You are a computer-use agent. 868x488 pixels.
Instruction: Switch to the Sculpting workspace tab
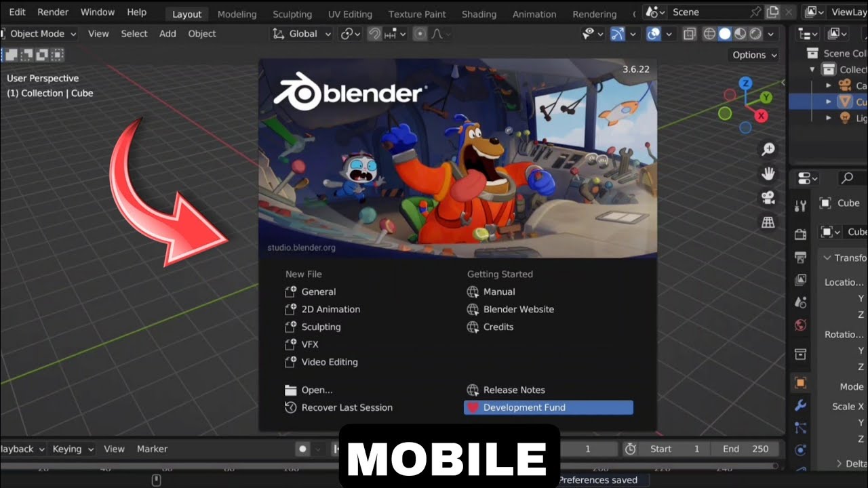[x=292, y=14]
